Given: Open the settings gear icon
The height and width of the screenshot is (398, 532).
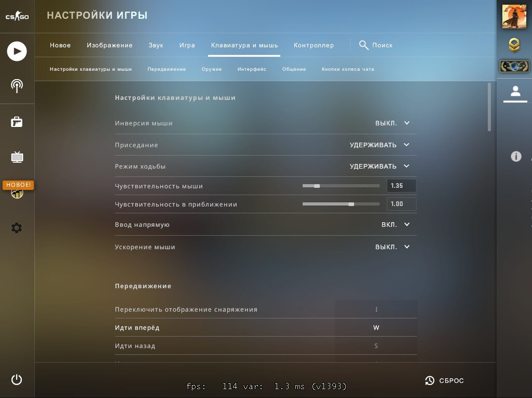Looking at the screenshot, I should pyautogui.click(x=17, y=228).
